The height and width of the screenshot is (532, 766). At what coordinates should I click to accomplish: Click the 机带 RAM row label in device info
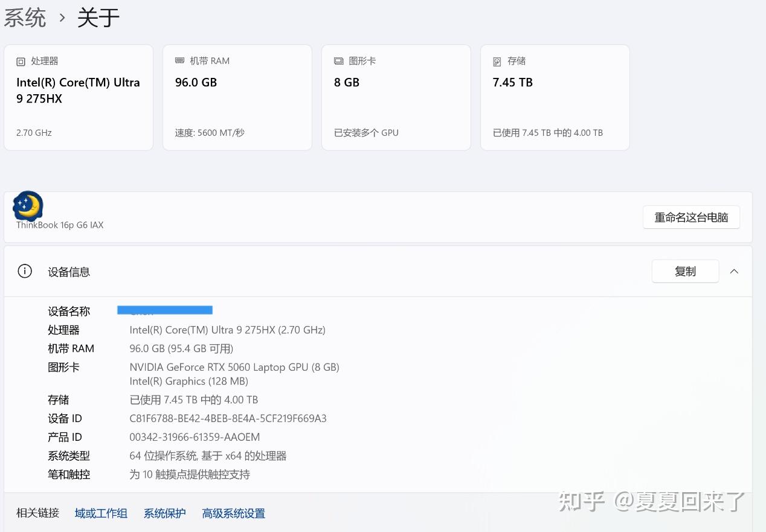pyautogui.click(x=71, y=349)
